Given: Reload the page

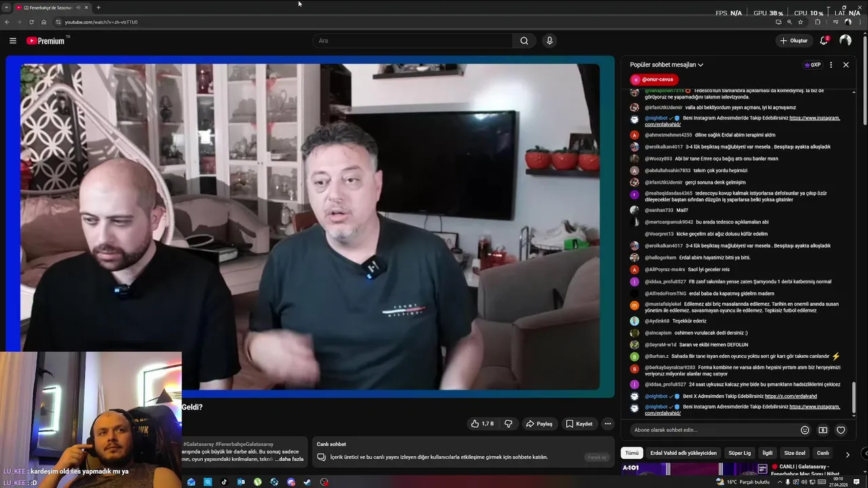Looking at the screenshot, I should (x=31, y=22).
